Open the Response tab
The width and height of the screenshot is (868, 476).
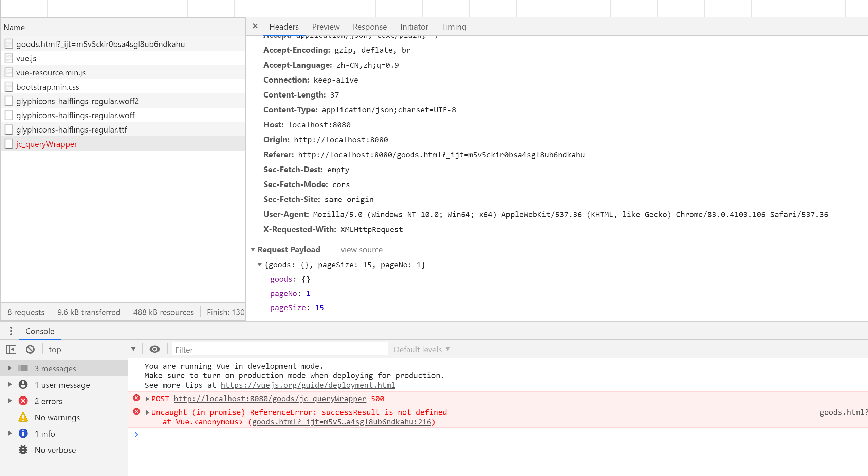click(370, 27)
